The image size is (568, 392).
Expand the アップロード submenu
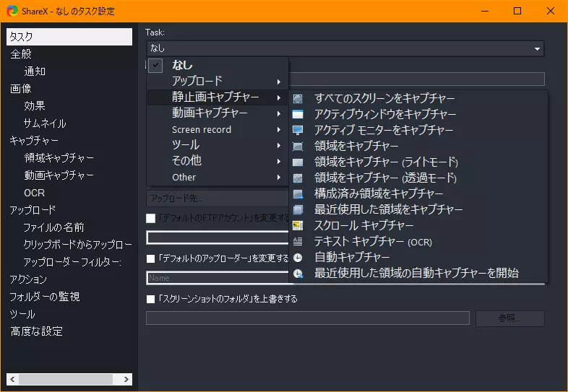point(218,81)
